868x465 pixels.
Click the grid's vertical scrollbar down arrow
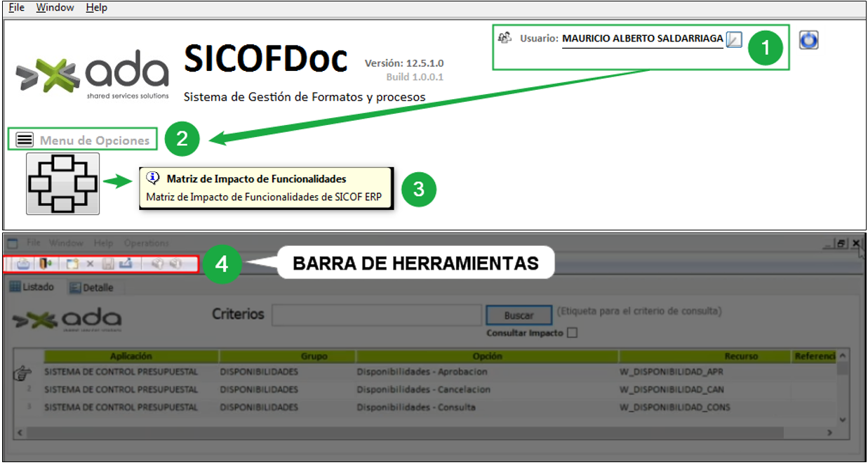(843, 419)
